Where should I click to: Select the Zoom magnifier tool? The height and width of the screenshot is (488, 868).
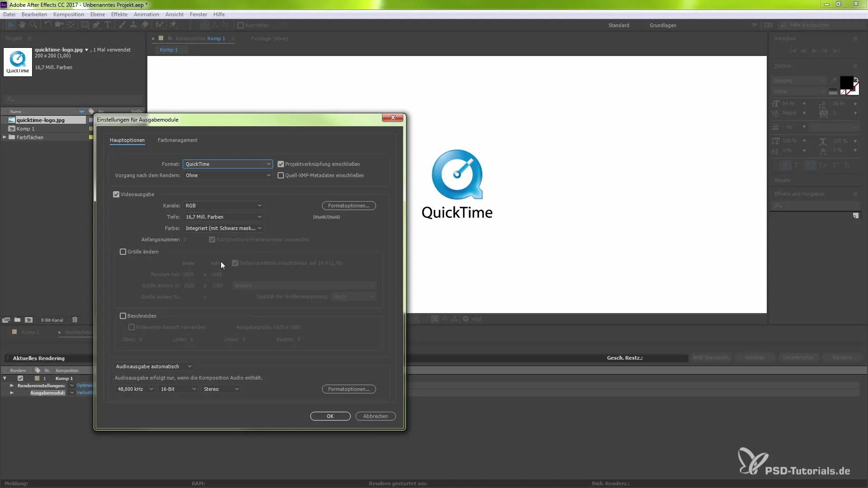[x=33, y=25]
